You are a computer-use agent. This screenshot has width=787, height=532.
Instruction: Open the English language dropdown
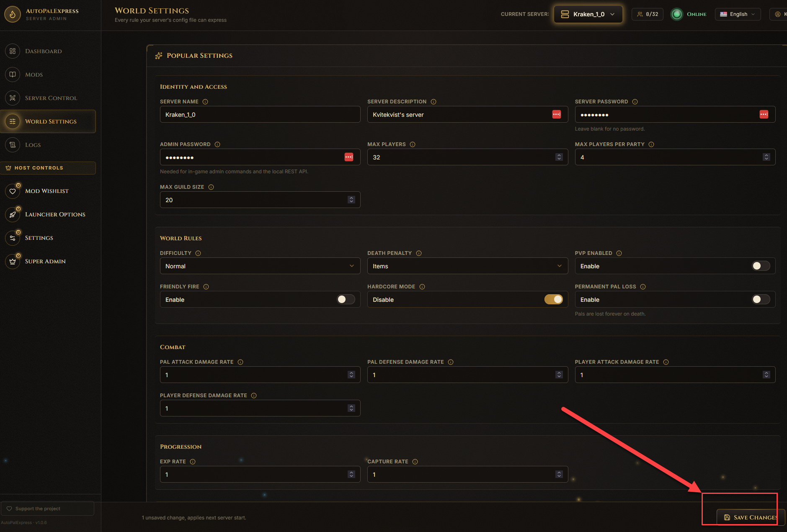pyautogui.click(x=738, y=14)
